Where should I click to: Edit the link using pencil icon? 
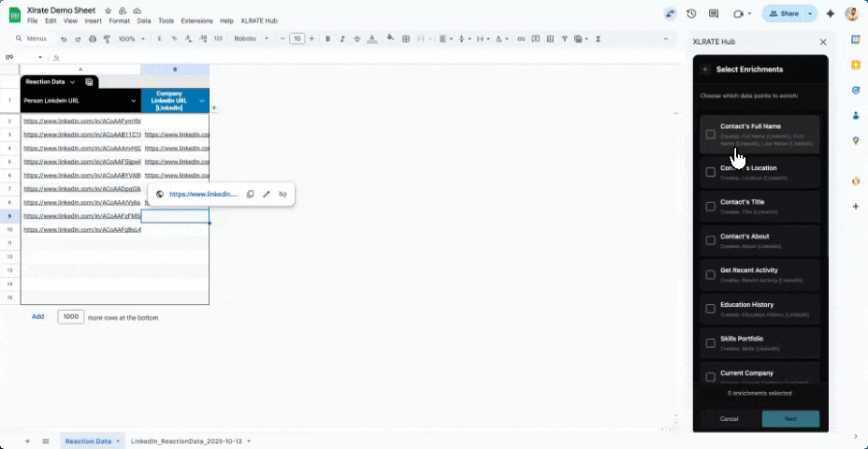point(267,195)
